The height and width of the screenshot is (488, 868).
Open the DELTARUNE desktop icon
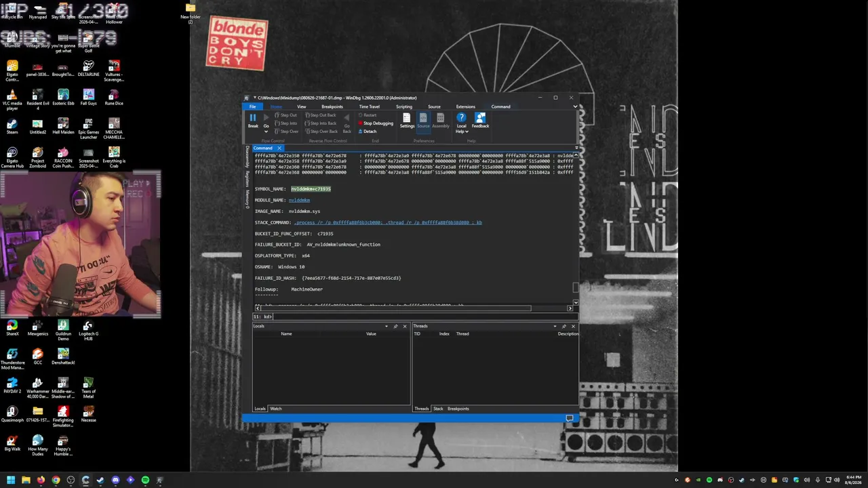point(88,68)
